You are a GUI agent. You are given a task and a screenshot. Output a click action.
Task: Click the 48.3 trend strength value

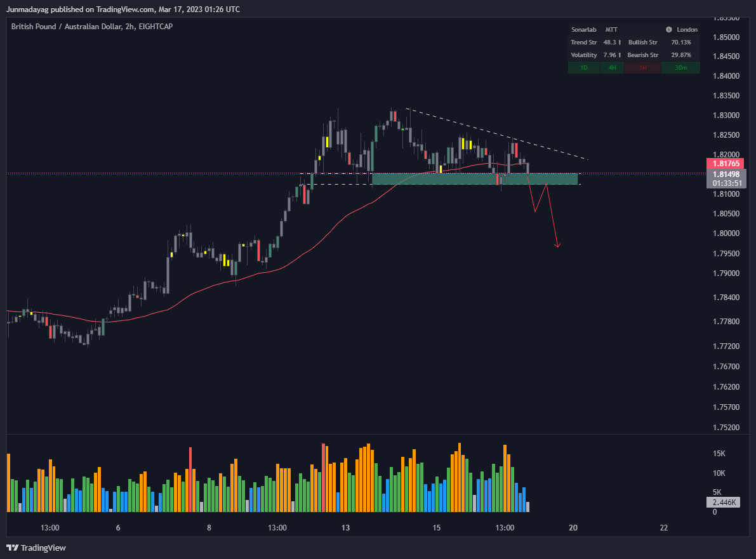click(613, 43)
